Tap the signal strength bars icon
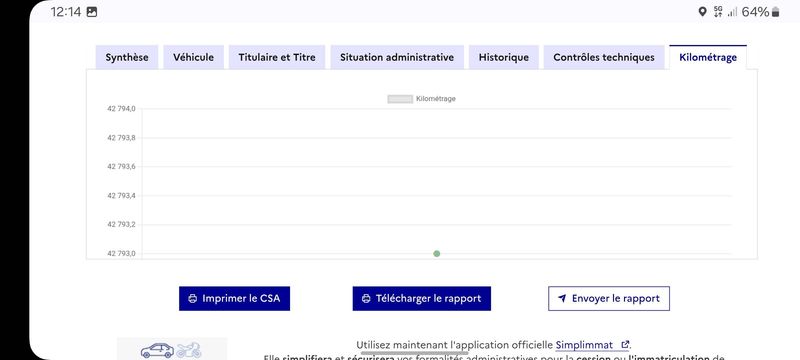 [732, 12]
